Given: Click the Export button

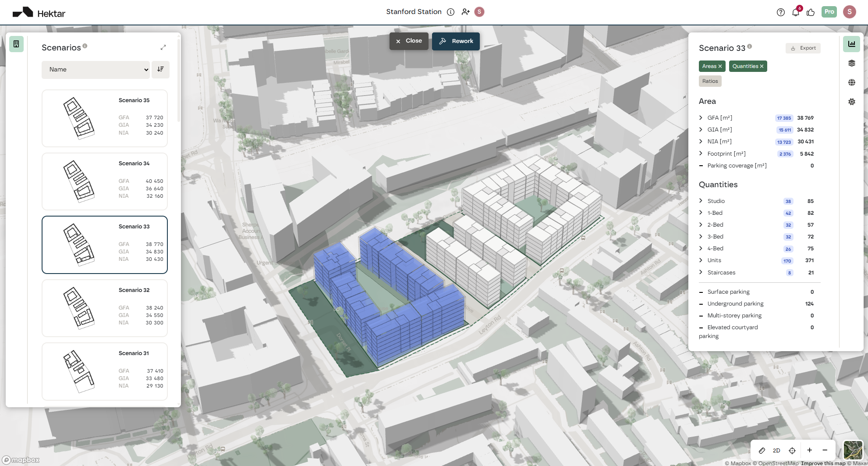Looking at the screenshot, I should pos(803,48).
